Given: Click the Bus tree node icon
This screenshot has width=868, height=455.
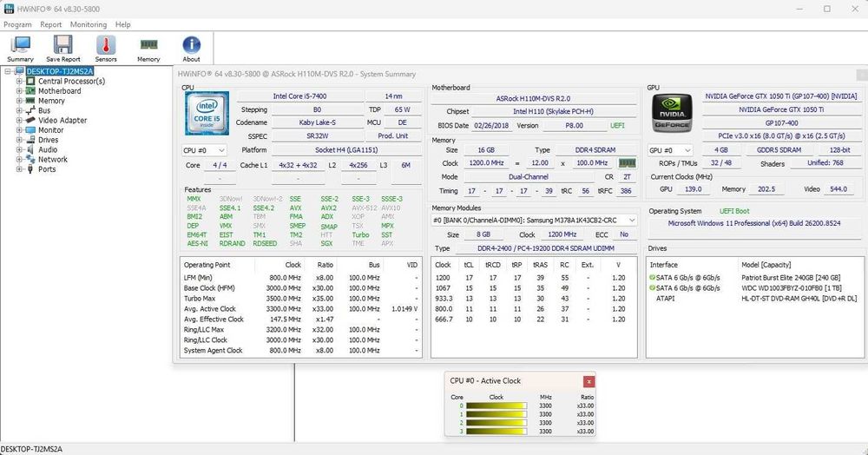Looking at the screenshot, I should click(x=30, y=110).
